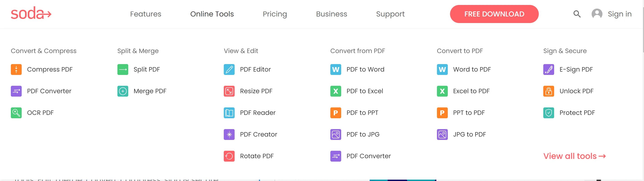The width and height of the screenshot is (644, 181).
Task: Click the green OCR PDF magnifier icon
Action: 16,113
